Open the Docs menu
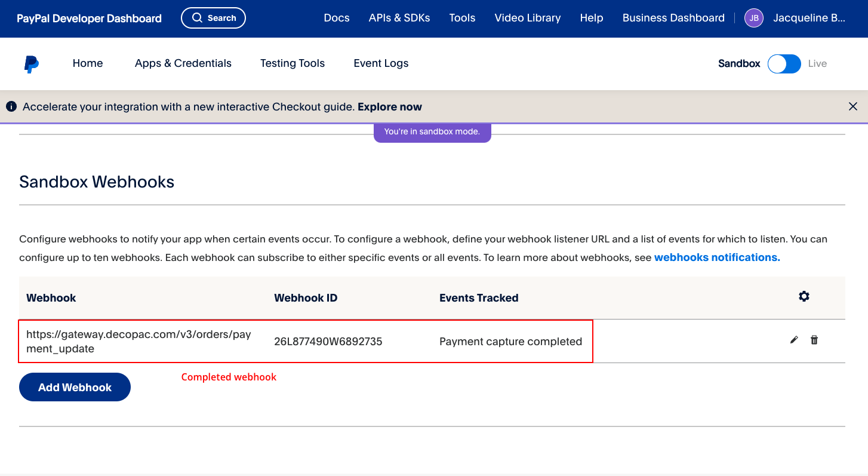Viewport: 868px width, 476px height. point(337,18)
